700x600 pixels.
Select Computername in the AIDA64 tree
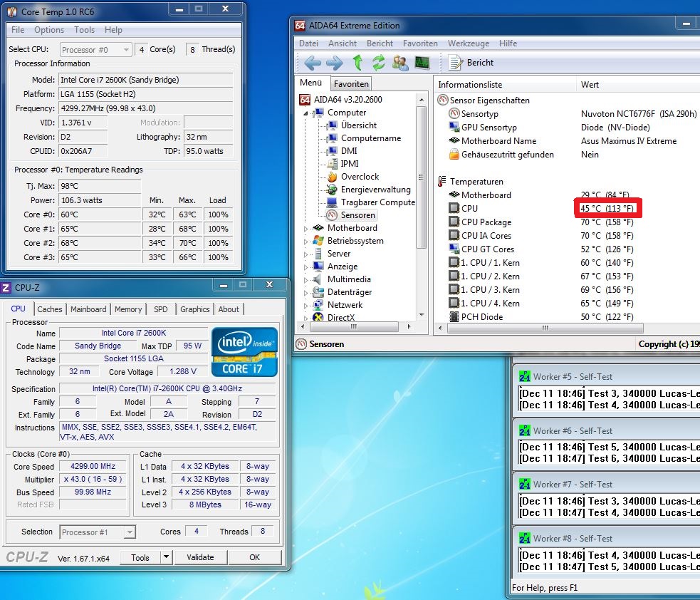click(370, 138)
